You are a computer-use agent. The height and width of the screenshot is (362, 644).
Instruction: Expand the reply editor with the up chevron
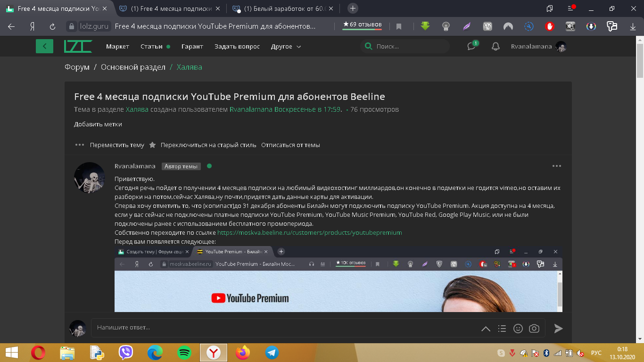coord(486,329)
